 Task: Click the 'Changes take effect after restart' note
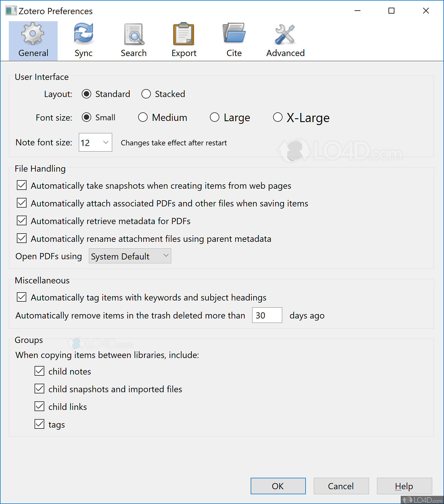[174, 143]
